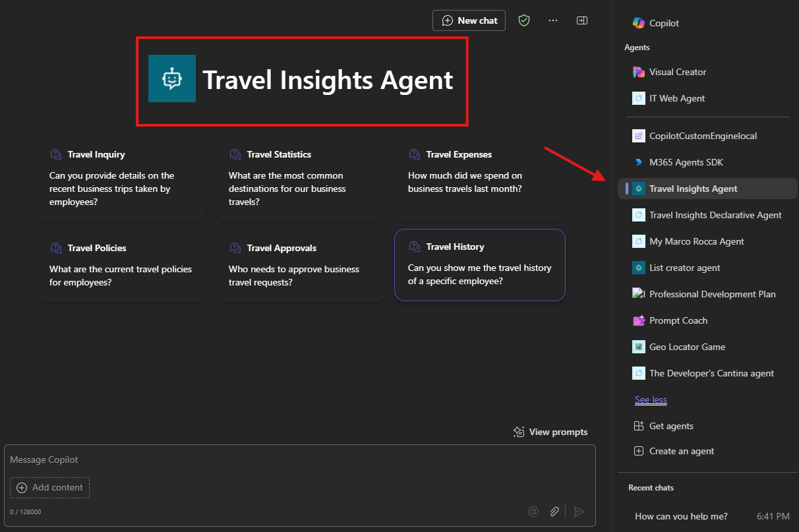Image resolution: width=799 pixels, height=532 pixels.
Task: Click the Travel Expenses card chat icon
Action: tap(415, 154)
